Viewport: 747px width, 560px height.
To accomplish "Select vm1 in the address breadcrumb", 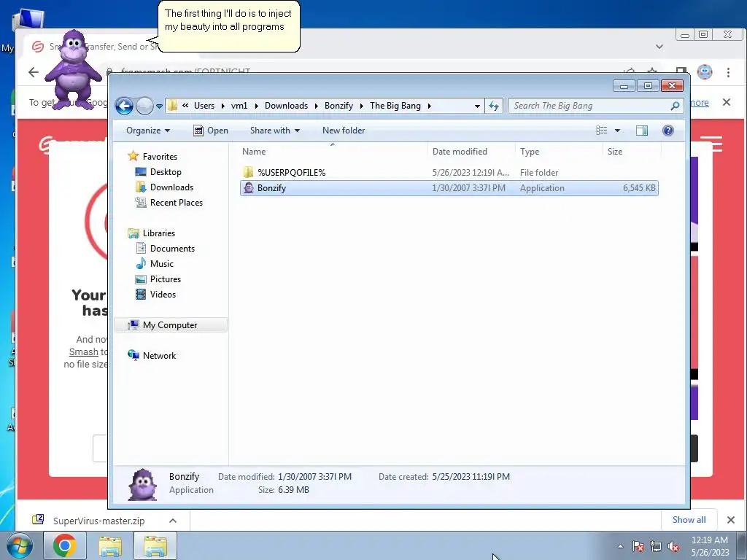I will tap(239, 106).
